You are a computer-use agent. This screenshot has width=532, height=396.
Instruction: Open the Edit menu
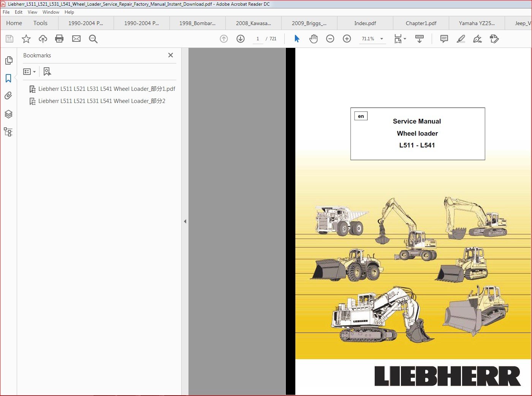(19, 12)
